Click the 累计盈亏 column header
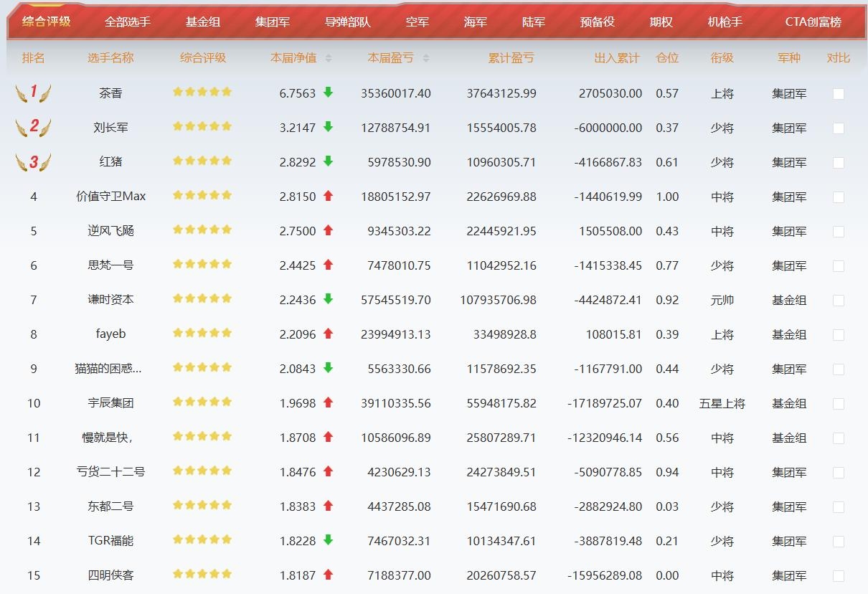868x594 pixels. (x=511, y=58)
